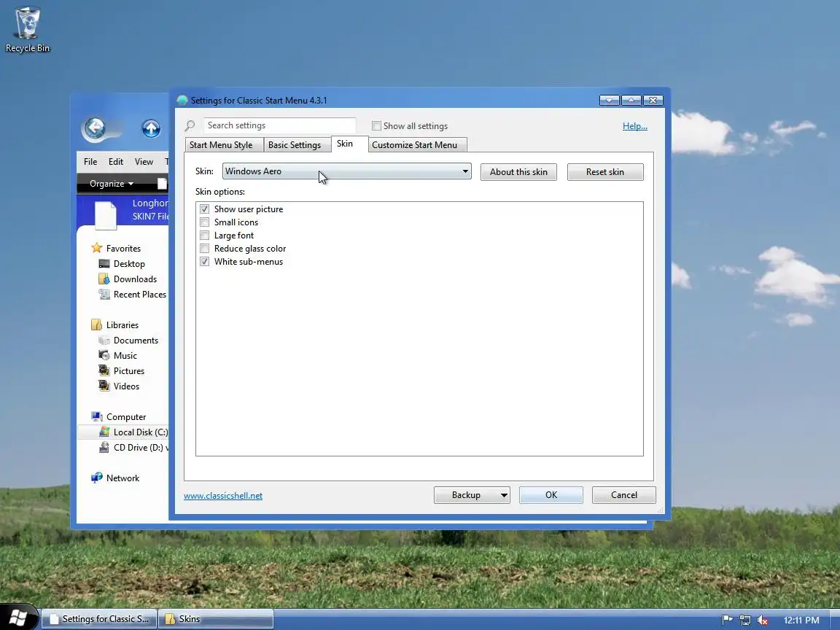Viewport: 840px width, 630px height.
Task: Click the Music label under Libraries
Action: [125, 355]
